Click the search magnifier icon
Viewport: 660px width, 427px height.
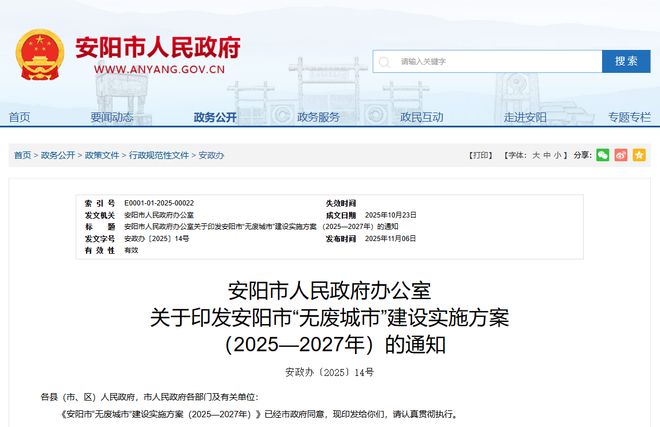coord(384,62)
